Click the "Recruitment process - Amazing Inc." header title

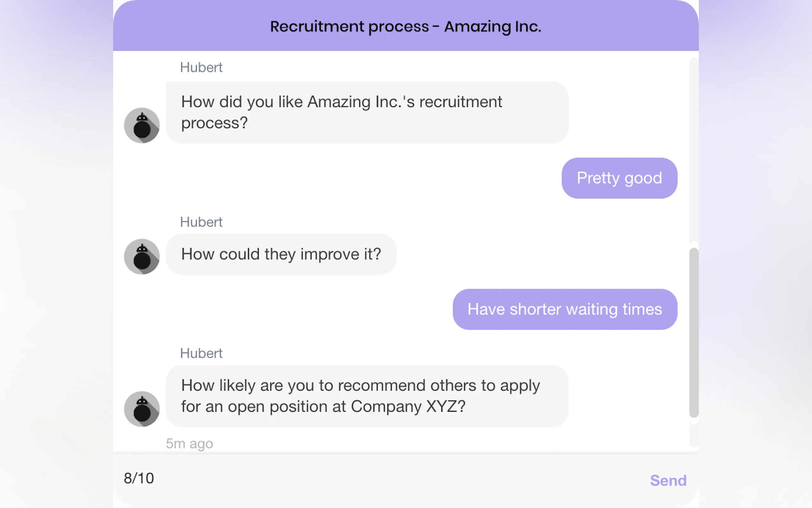point(405,27)
